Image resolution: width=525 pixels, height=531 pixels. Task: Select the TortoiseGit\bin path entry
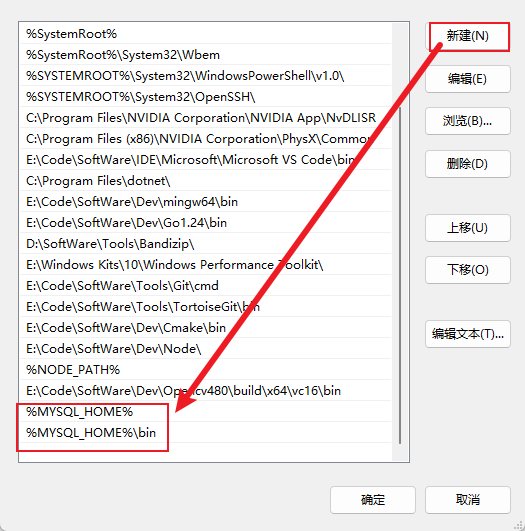[206, 307]
